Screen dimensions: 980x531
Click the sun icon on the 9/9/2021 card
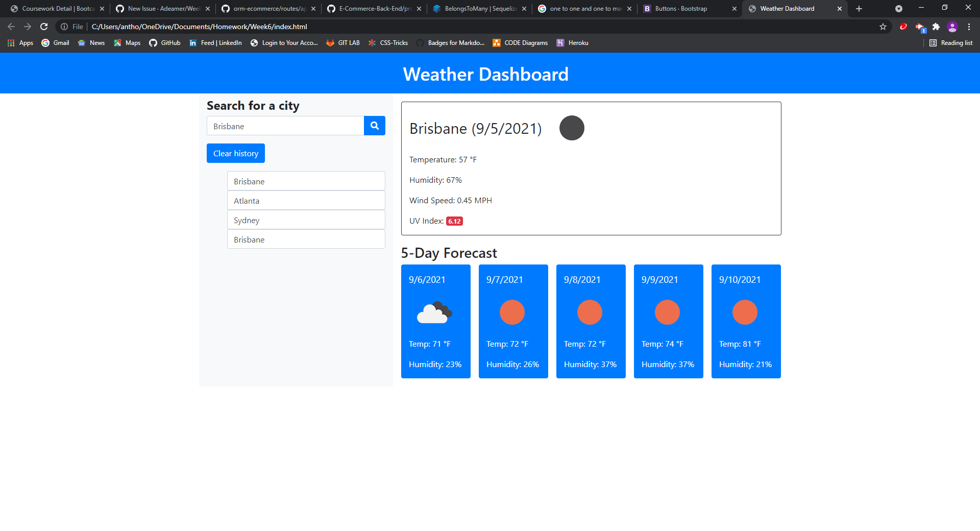[x=667, y=312]
